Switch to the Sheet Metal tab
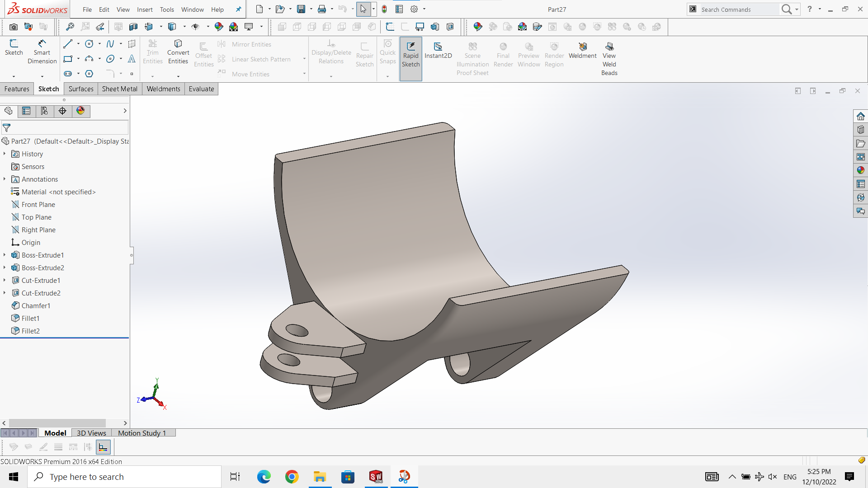 point(120,89)
